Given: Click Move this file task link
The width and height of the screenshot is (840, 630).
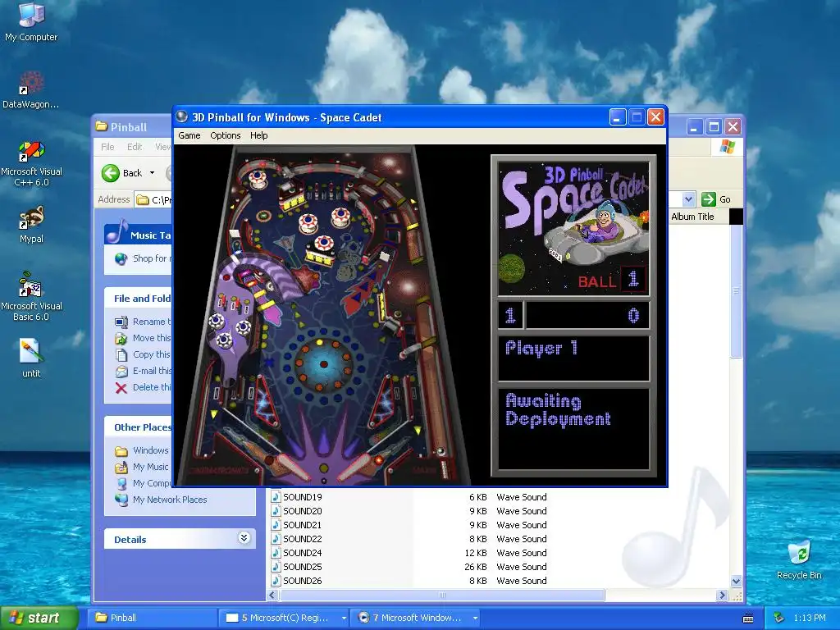Looking at the screenshot, I should (152, 338).
